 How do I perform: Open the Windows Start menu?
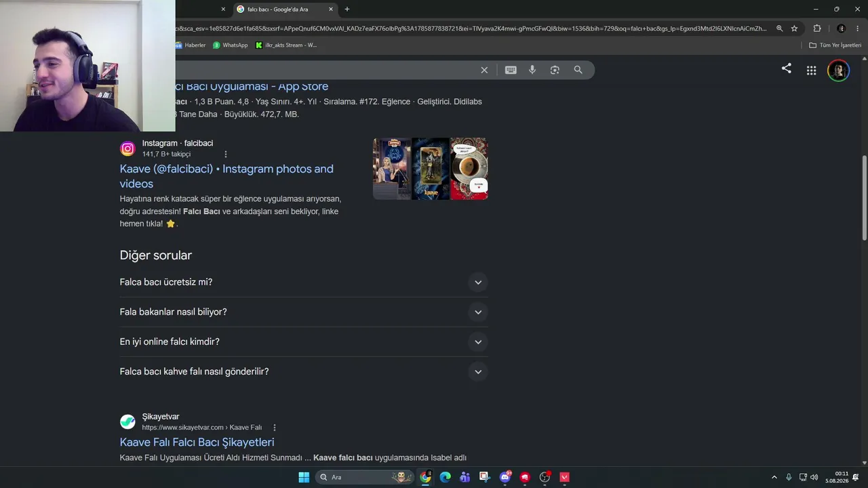(304, 477)
